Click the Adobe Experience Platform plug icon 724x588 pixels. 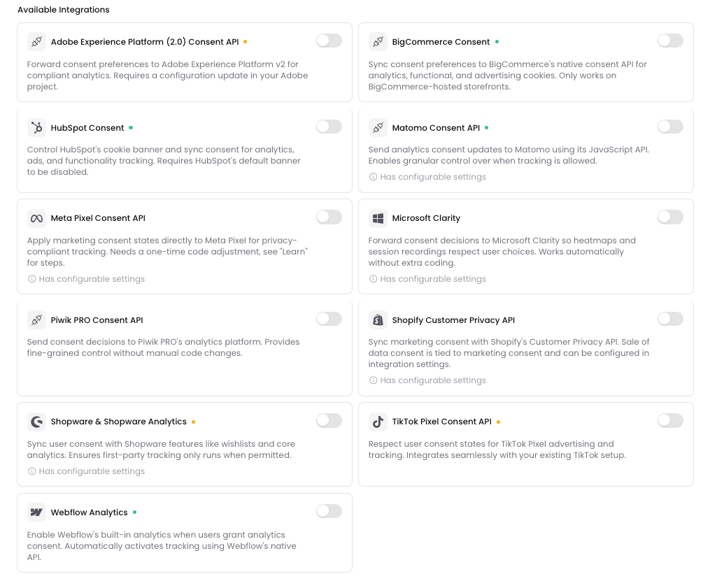36,41
